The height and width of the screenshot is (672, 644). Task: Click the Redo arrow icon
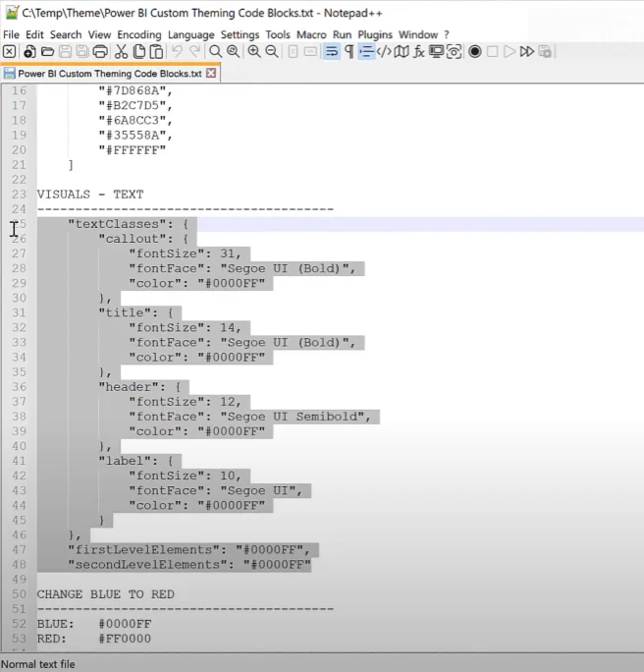click(194, 52)
